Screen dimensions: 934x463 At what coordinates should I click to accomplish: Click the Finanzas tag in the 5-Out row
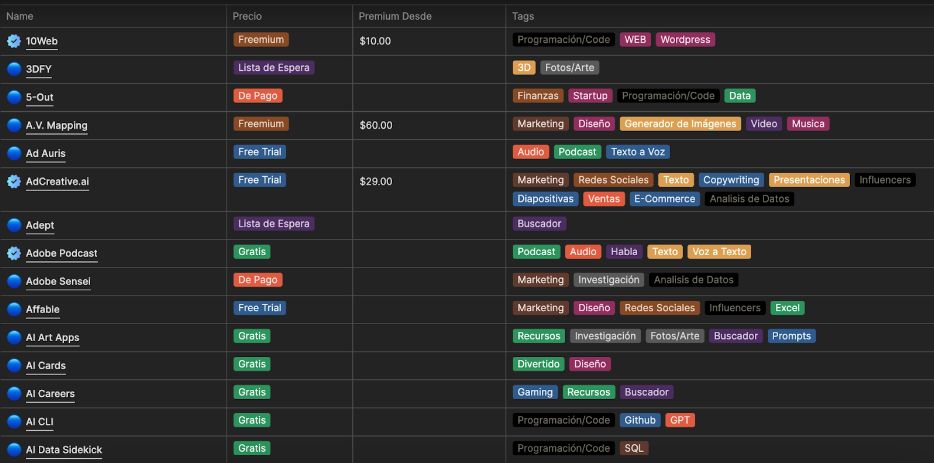(538, 96)
